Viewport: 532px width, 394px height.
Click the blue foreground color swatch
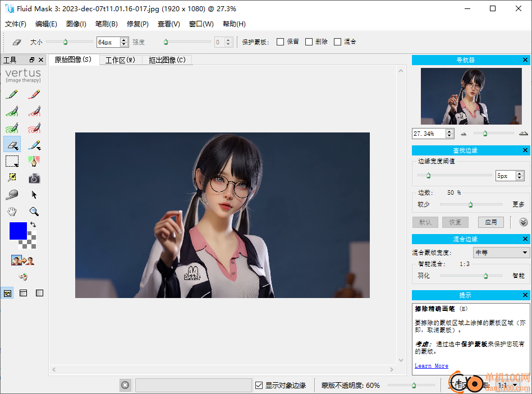17,231
